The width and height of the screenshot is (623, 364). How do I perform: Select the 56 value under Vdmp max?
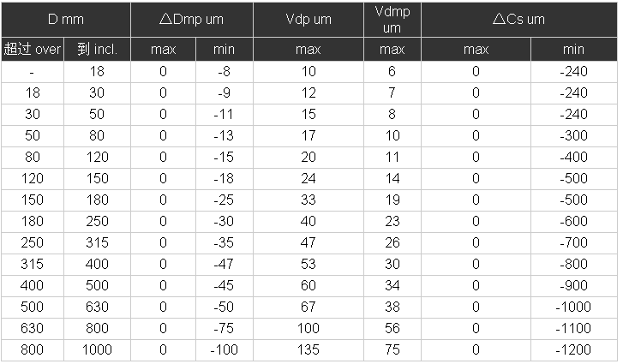pos(392,328)
